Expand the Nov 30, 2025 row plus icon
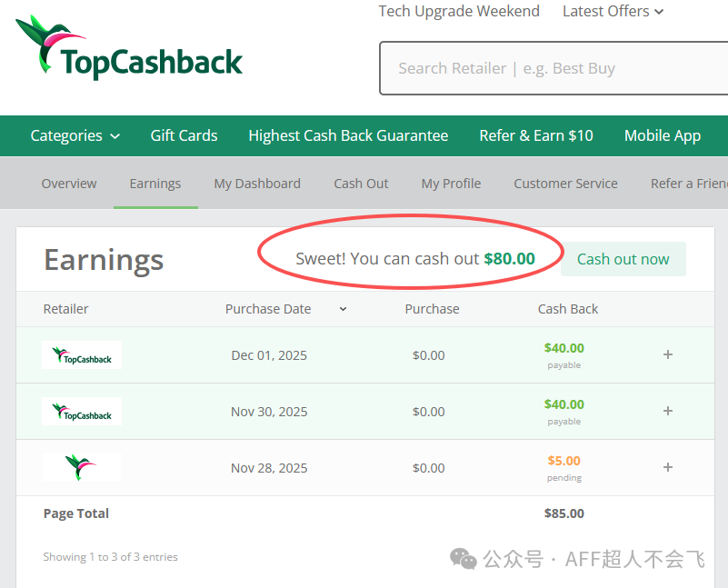Screen dimensions: 728x588 click(x=668, y=411)
